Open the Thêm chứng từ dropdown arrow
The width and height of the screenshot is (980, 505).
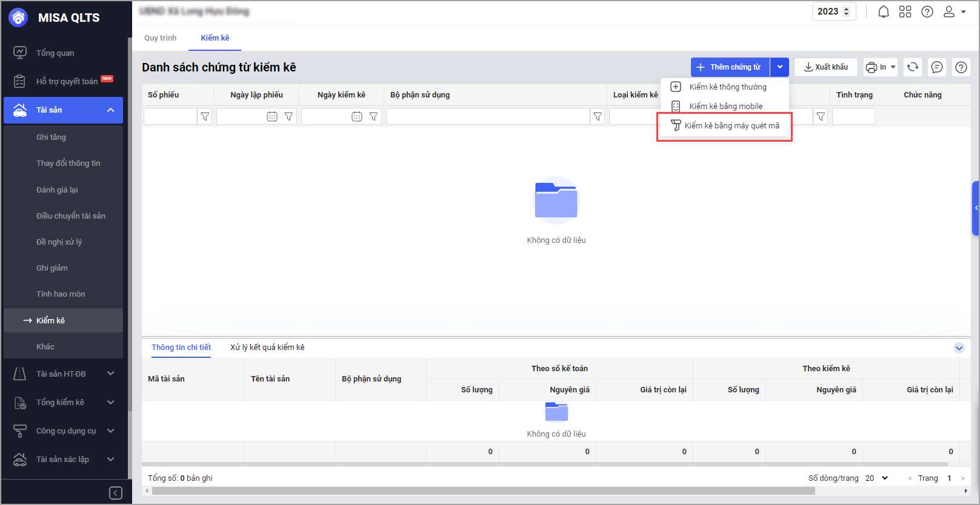click(x=780, y=67)
